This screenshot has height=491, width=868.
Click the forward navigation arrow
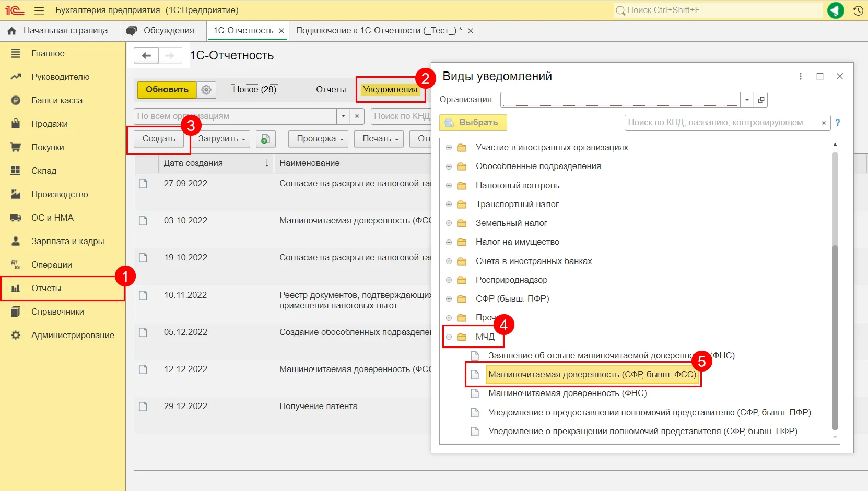170,55
